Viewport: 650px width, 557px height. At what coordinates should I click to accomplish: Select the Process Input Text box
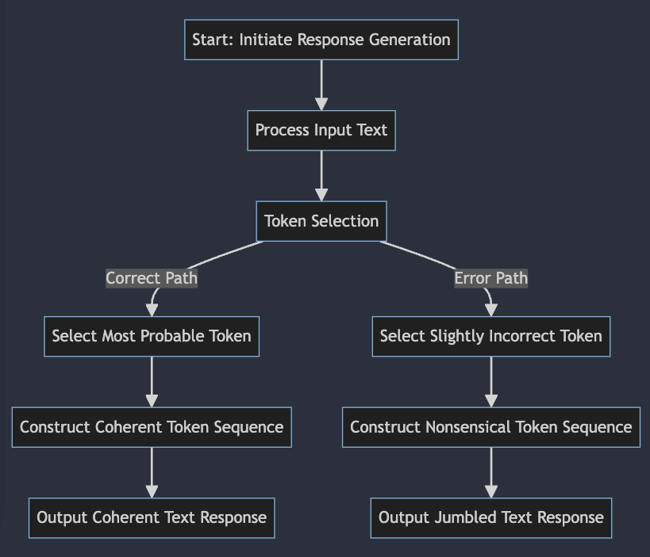[321, 130]
